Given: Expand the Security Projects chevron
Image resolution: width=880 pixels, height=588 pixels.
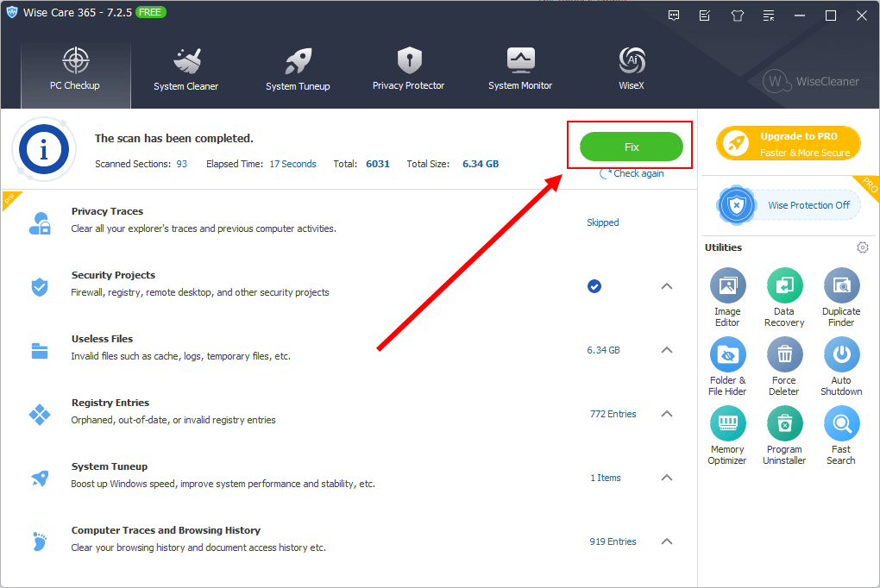Looking at the screenshot, I should tap(667, 286).
